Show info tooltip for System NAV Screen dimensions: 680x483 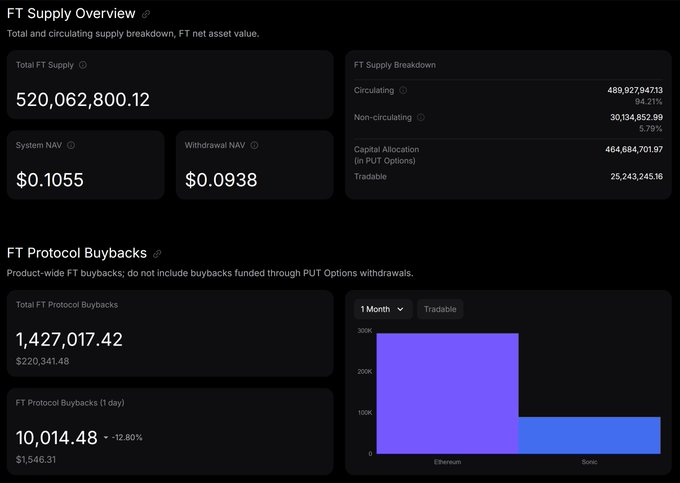pos(71,145)
